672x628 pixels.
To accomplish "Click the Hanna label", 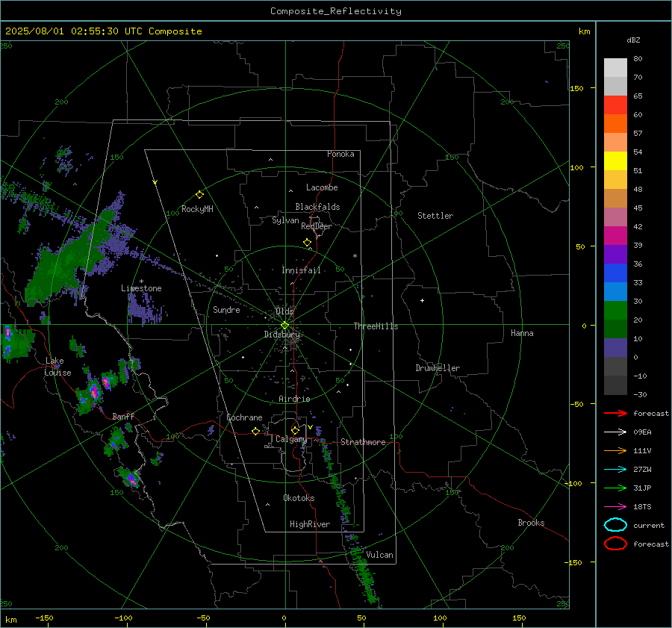I will tap(522, 333).
